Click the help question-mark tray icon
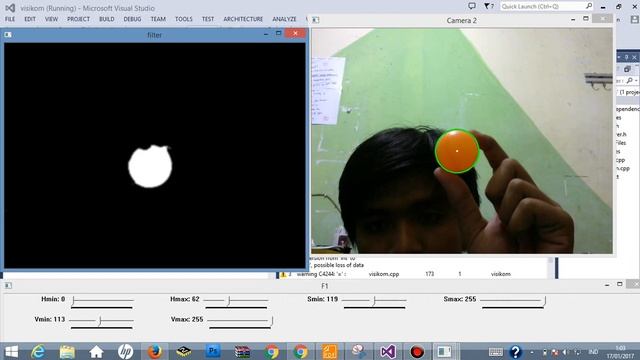Viewport: 640px width, 360px height. (516, 352)
